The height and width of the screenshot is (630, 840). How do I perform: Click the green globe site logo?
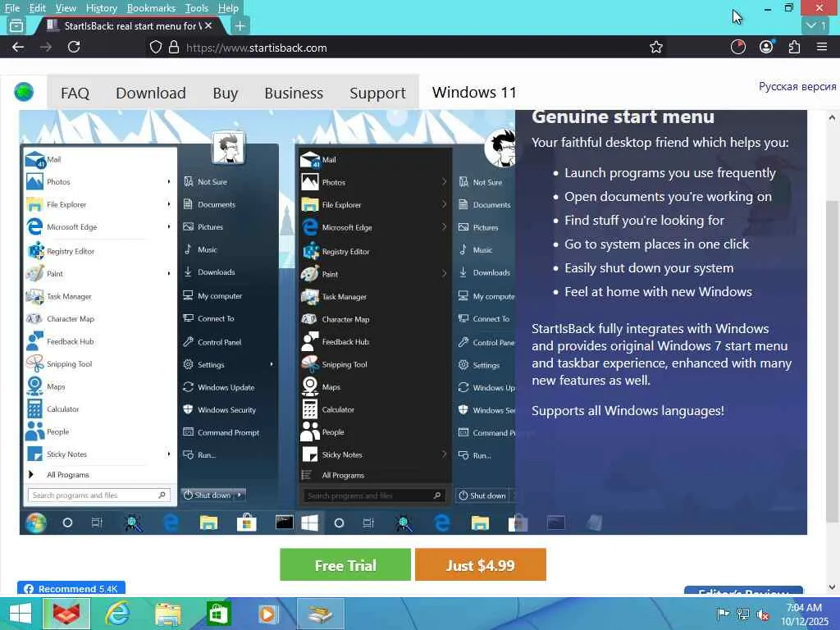24,92
